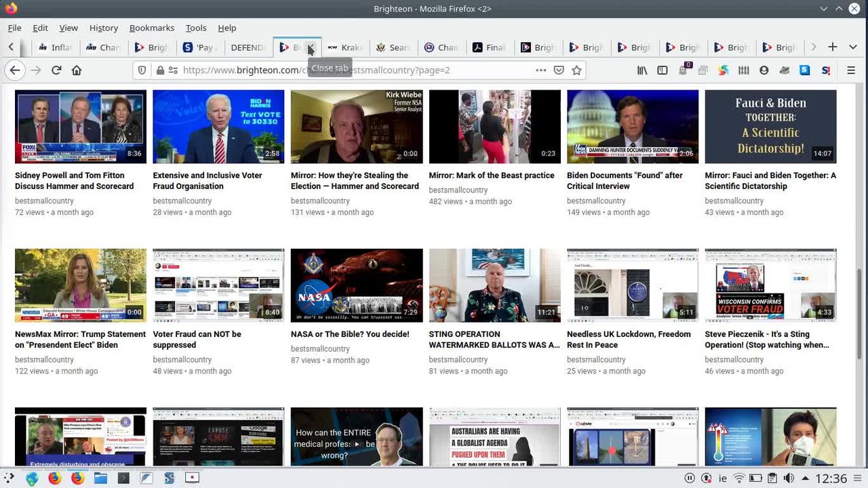
Task: Expand the list all tabs dropdown
Action: coord(852,47)
